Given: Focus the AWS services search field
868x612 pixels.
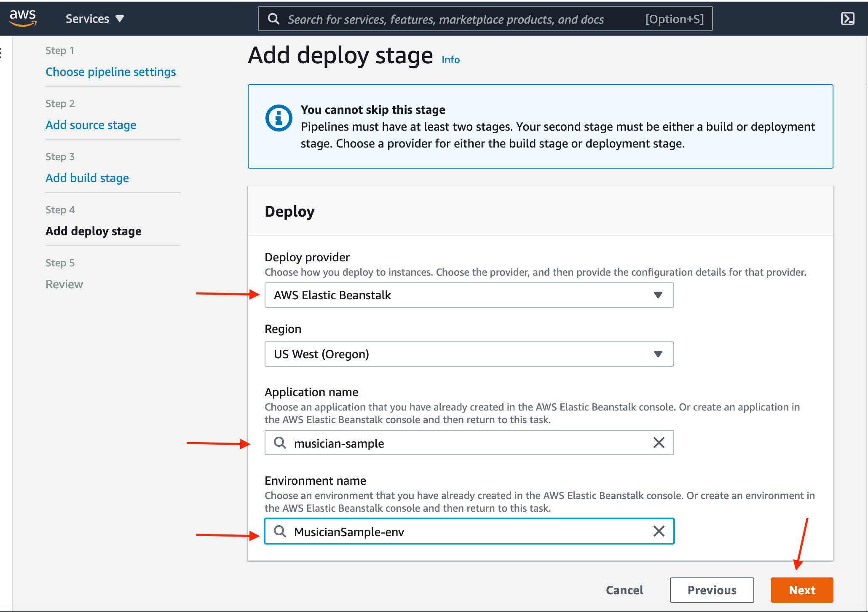Looking at the screenshot, I should tap(485, 19).
